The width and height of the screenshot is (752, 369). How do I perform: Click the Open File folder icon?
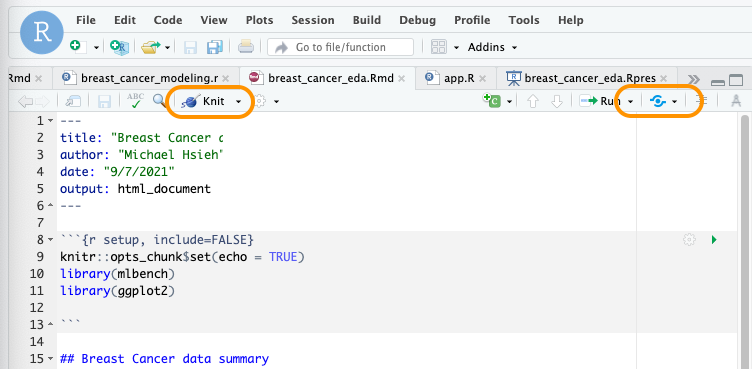[151, 47]
